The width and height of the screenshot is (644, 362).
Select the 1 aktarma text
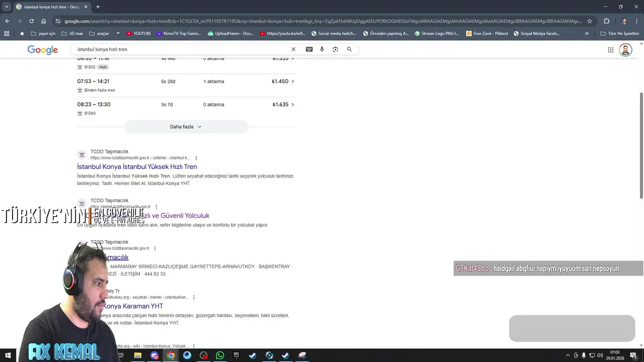click(214, 81)
